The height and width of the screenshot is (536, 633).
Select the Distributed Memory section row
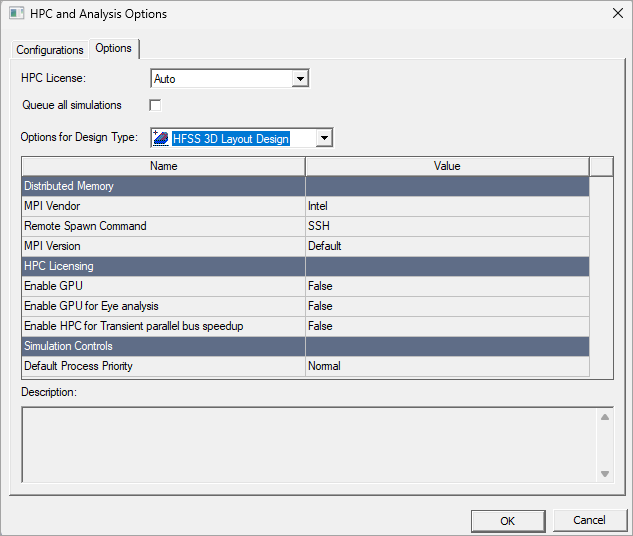pyautogui.click(x=306, y=186)
